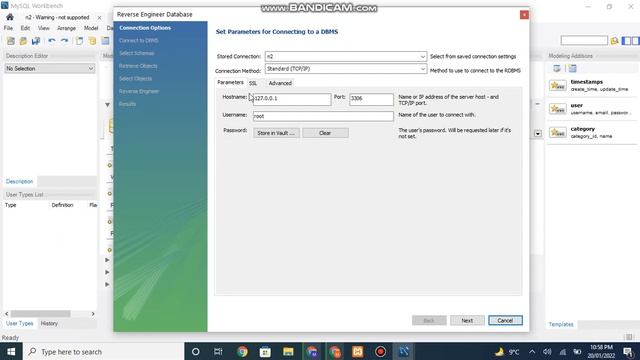Open the Arrange menu

click(67, 28)
